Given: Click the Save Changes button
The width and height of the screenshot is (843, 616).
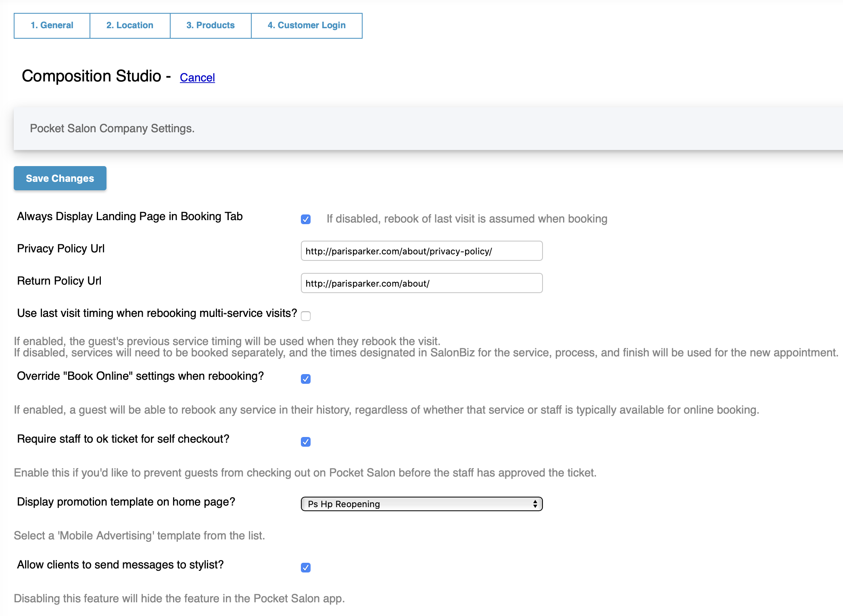Looking at the screenshot, I should 59,178.
